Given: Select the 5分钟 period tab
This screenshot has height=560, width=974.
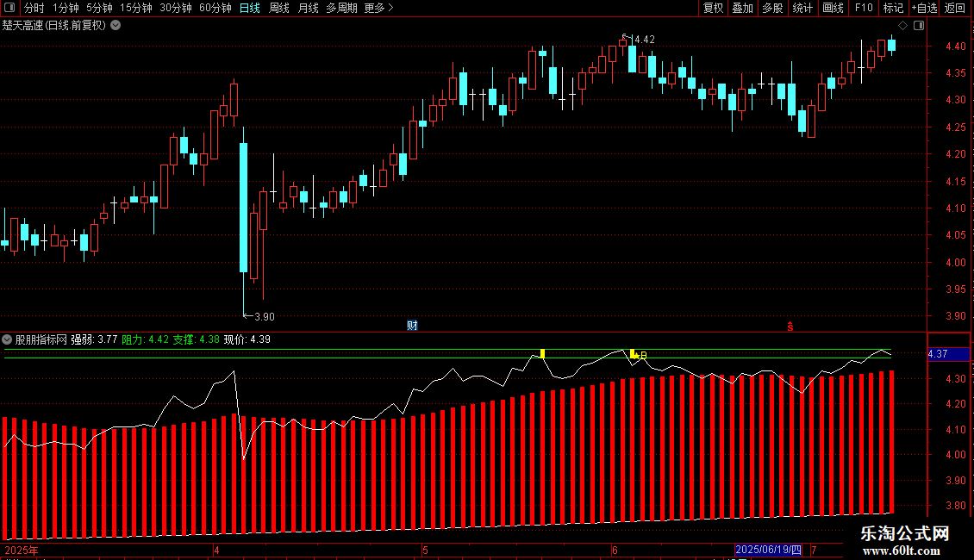Looking at the screenshot, I should point(99,8).
